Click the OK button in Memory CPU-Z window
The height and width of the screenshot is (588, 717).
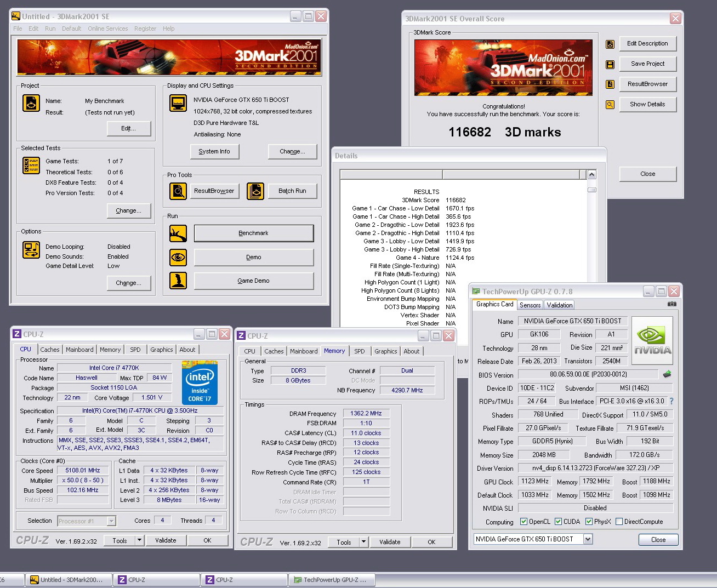point(431,542)
